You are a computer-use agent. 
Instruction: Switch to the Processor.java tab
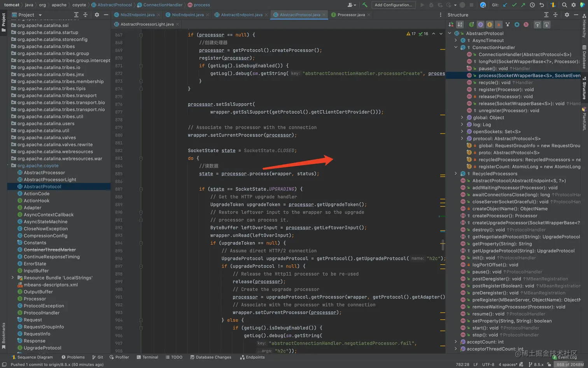(x=351, y=15)
